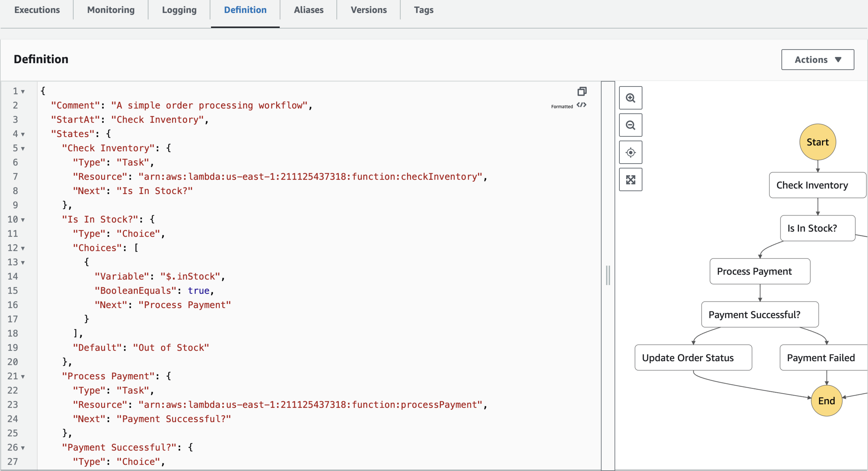The width and height of the screenshot is (868, 471).
Task: Click the panel divider resize handle
Action: tap(608, 275)
